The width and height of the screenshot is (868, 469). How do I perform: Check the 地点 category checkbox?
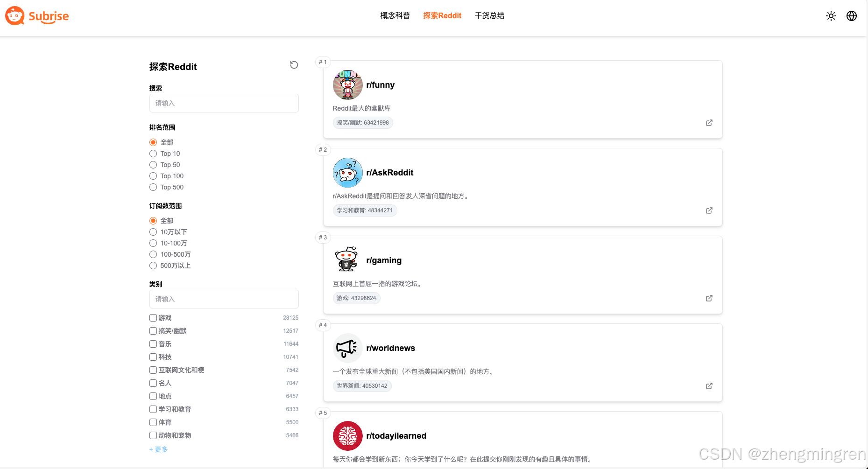(153, 396)
